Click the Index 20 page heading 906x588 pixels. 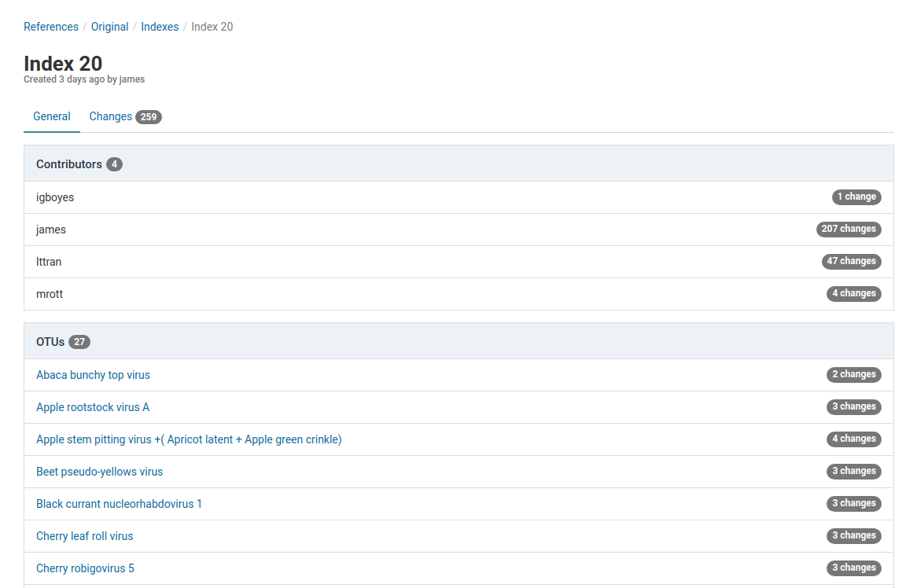(63, 63)
